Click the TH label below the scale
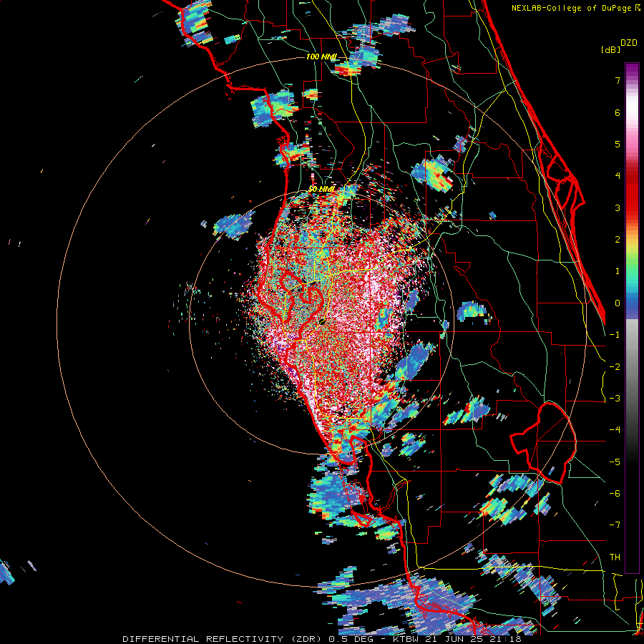 [615, 557]
